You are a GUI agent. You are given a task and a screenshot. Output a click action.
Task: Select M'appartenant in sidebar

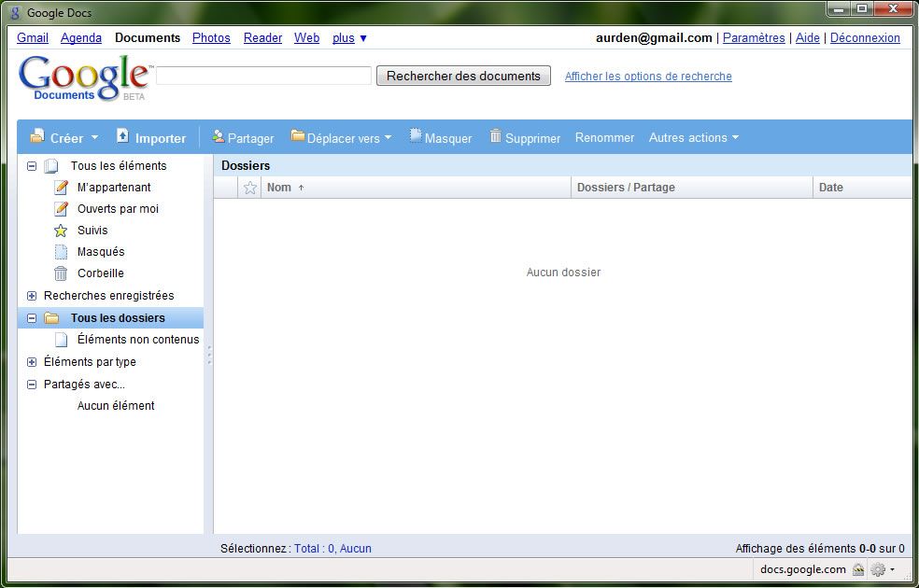coord(114,188)
